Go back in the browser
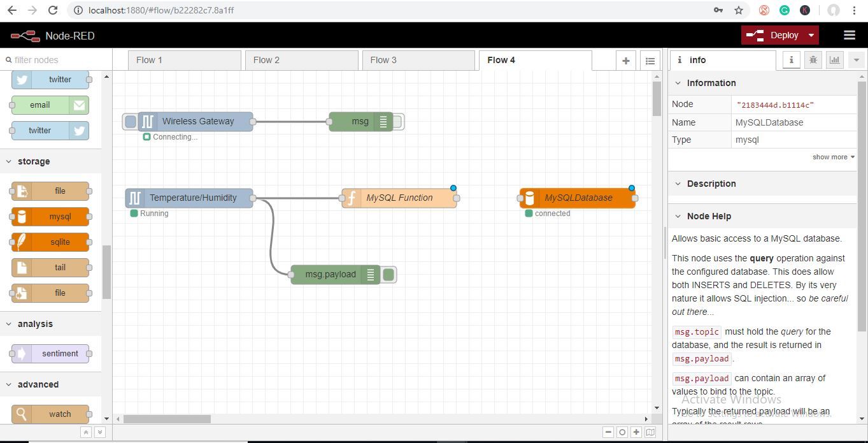 coord(11,10)
